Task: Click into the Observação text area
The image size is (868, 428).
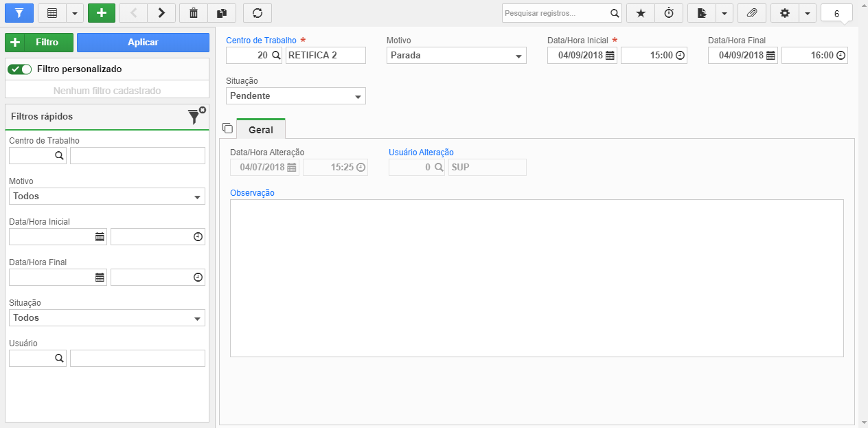Action: tap(537, 278)
